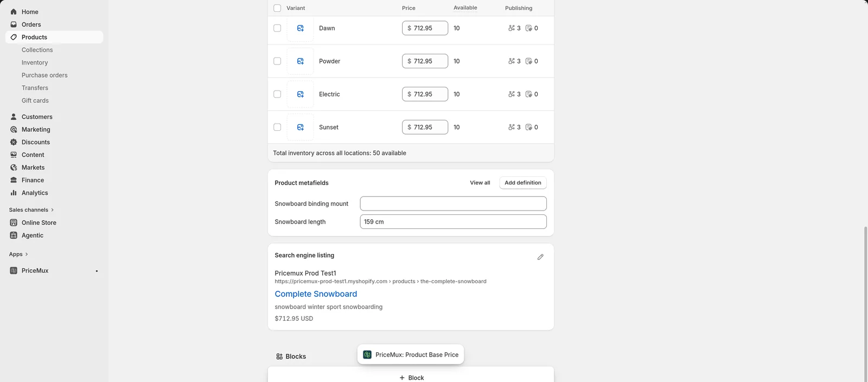
Task: Select all variants header checkbox
Action: pos(277,8)
